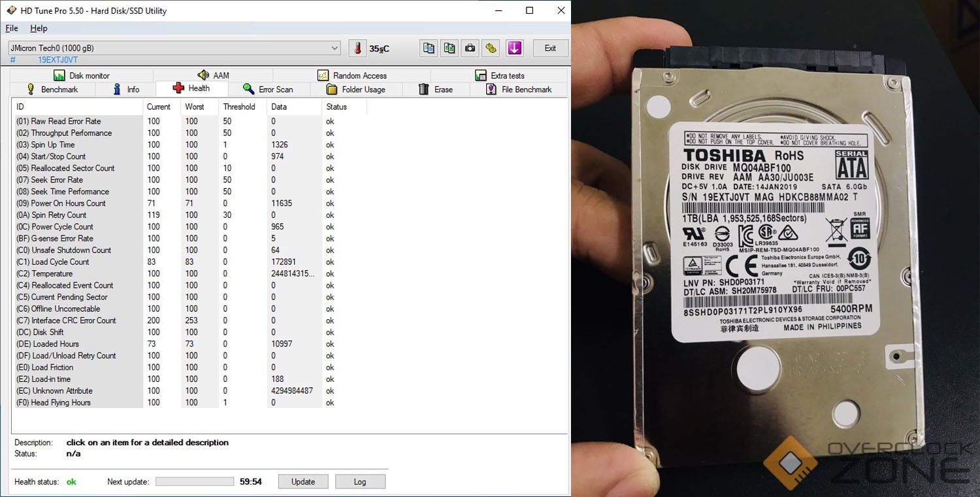
Task: Open options with the yellow gears icon
Action: (x=491, y=48)
